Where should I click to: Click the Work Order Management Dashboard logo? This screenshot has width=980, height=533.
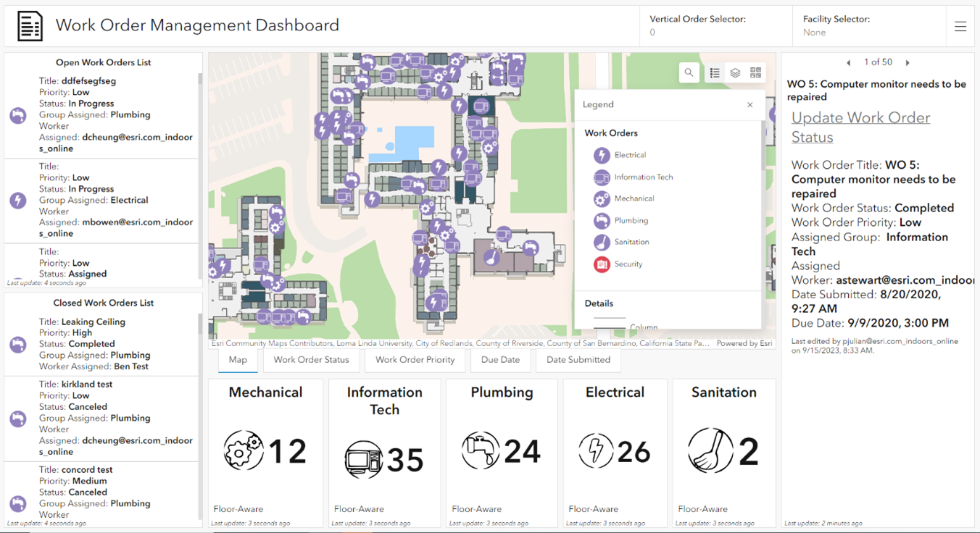(x=30, y=25)
